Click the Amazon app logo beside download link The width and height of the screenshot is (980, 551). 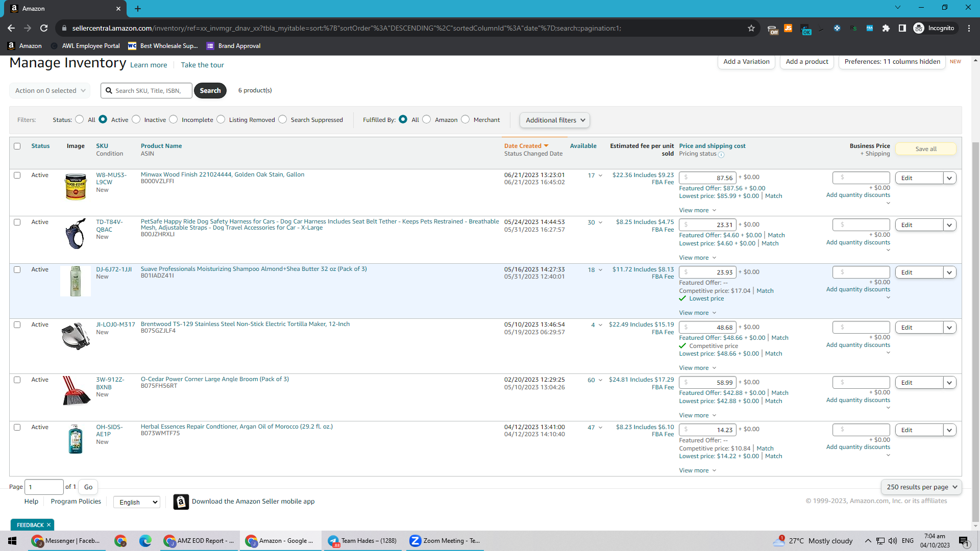(181, 502)
